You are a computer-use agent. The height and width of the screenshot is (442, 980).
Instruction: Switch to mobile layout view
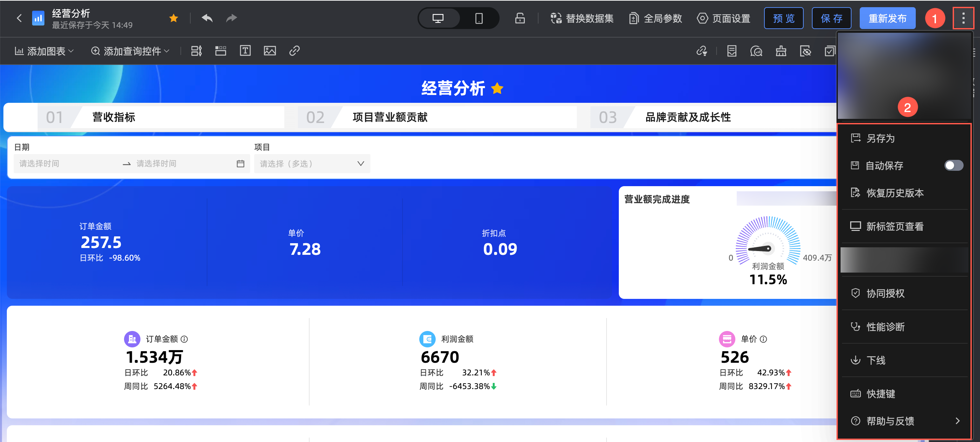(x=479, y=18)
